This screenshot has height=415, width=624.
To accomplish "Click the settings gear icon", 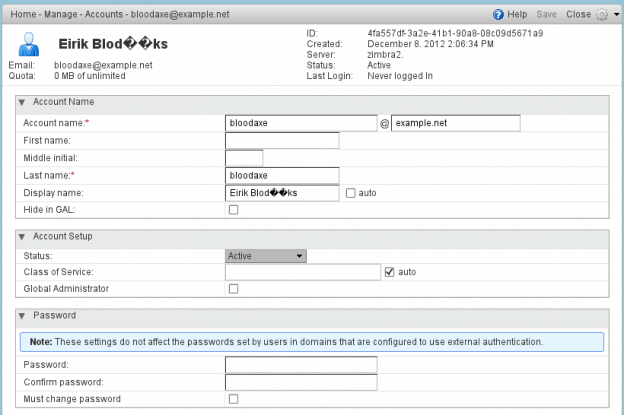I will click(x=602, y=15).
